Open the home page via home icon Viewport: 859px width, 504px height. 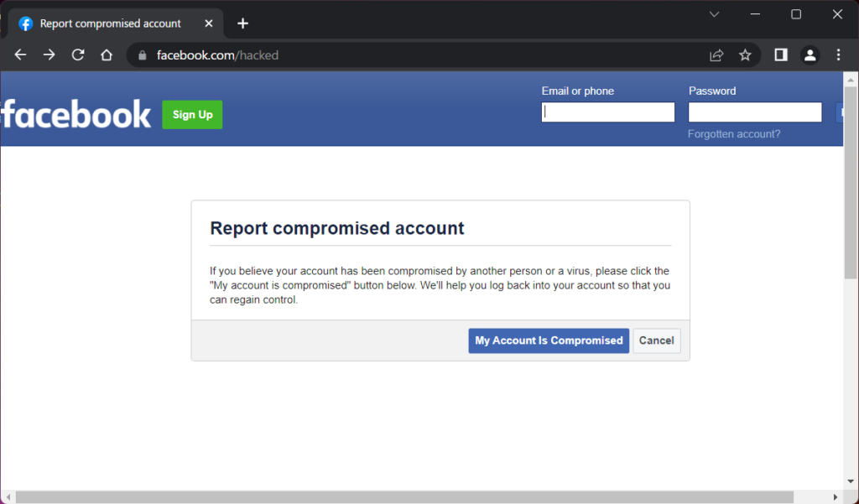tap(107, 55)
